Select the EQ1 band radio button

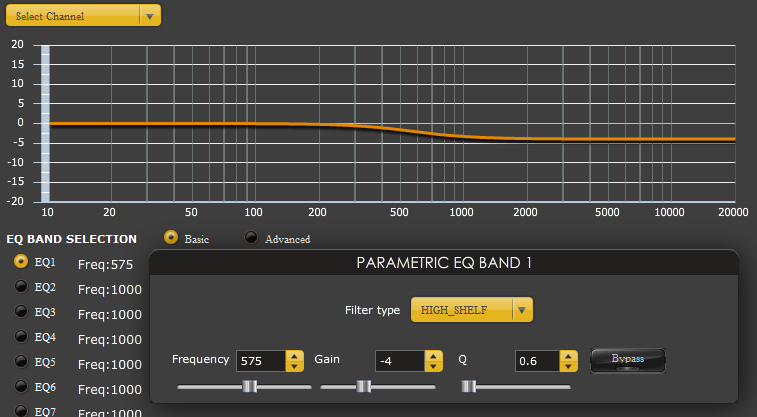pos(21,261)
